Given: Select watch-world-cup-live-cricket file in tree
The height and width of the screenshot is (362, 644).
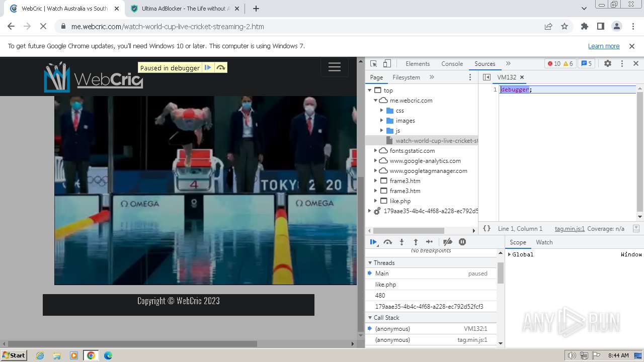Looking at the screenshot, I should [422, 141].
